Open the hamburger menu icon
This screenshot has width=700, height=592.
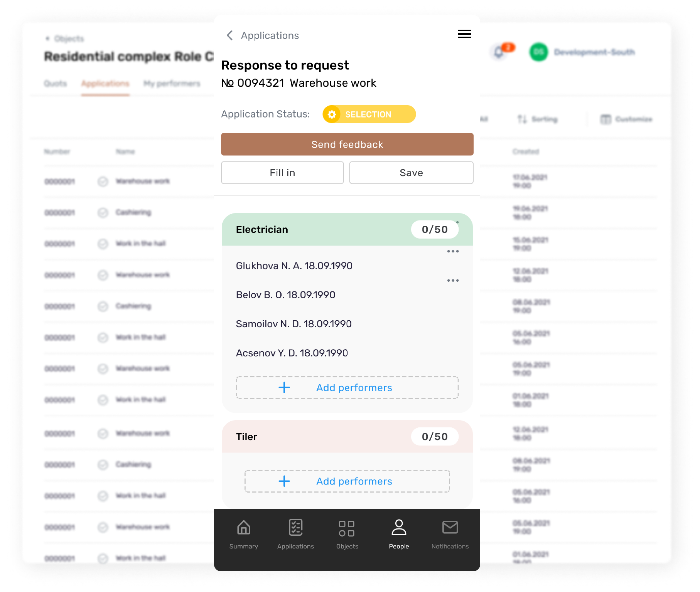pyautogui.click(x=464, y=34)
